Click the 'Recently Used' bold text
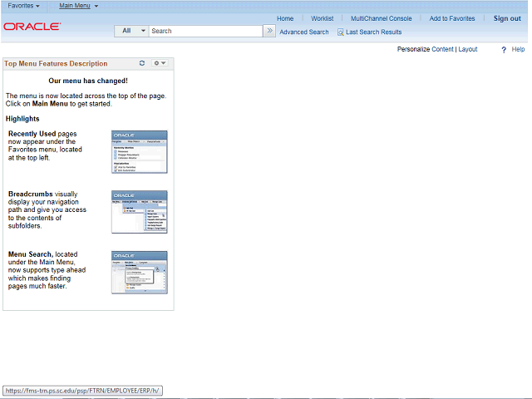This screenshot has height=399, width=532. click(x=32, y=134)
